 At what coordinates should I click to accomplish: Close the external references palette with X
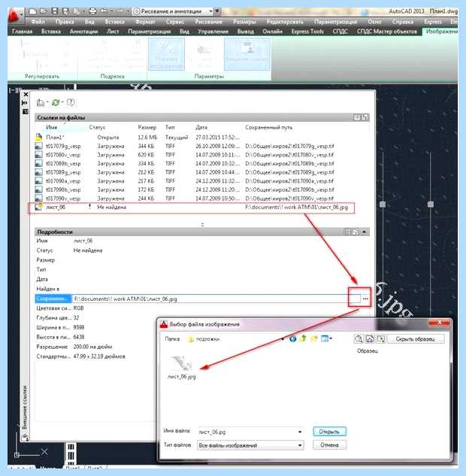[x=26, y=95]
